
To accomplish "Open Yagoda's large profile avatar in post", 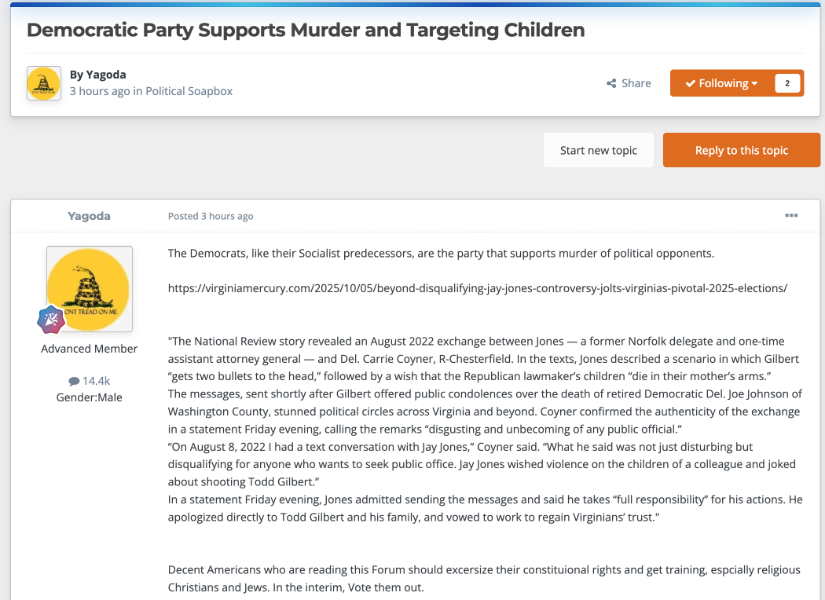I will pyautogui.click(x=89, y=289).
